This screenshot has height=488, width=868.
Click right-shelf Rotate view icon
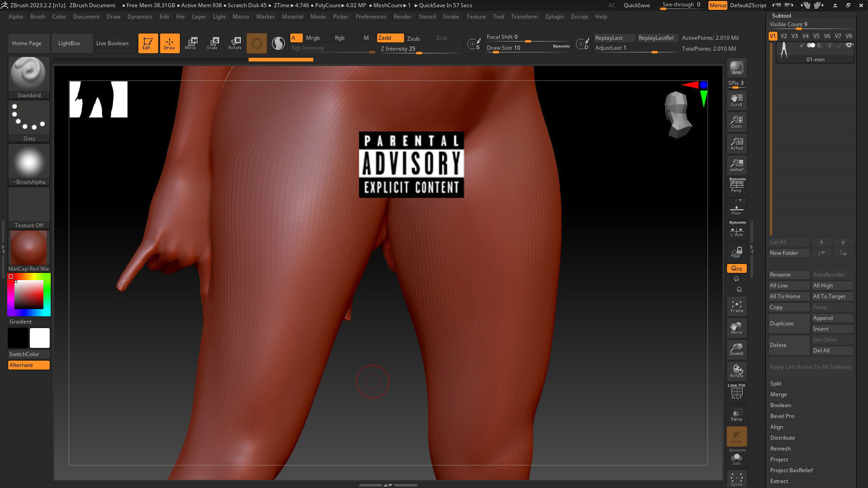(x=736, y=371)
